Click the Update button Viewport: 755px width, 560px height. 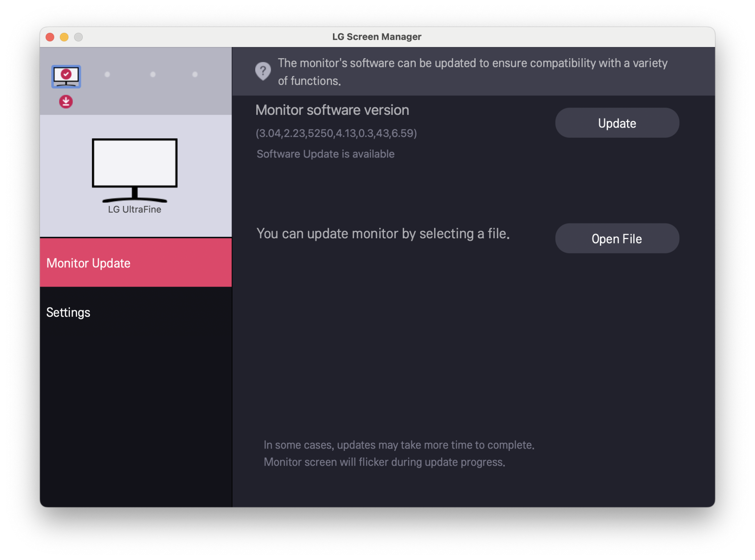(x=617, y=123)
